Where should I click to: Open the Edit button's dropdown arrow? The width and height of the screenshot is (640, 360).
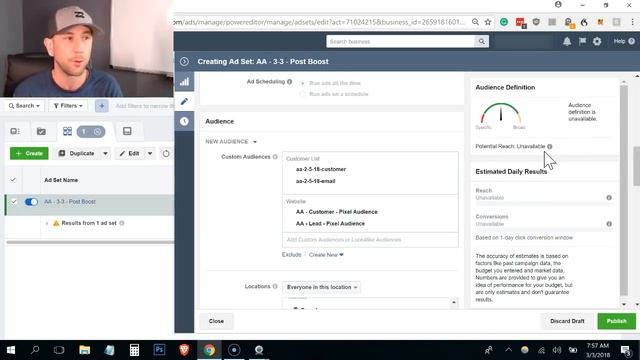coord(150,153)
